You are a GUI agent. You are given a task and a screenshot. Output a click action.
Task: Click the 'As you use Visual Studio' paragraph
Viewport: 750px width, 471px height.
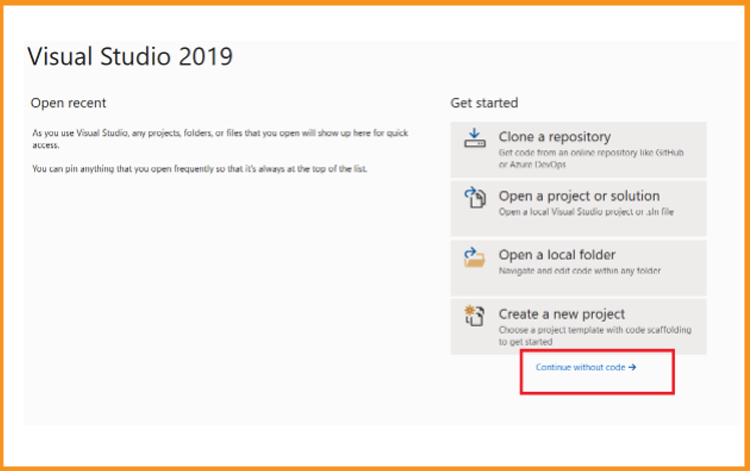click(220, 139)
